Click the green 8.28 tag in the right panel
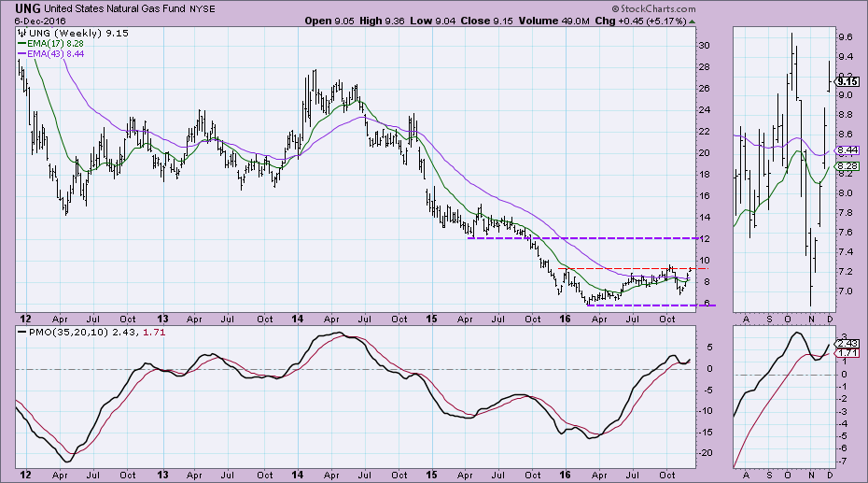The width and height of the screenshot is (868, 483). click(847, 165)
